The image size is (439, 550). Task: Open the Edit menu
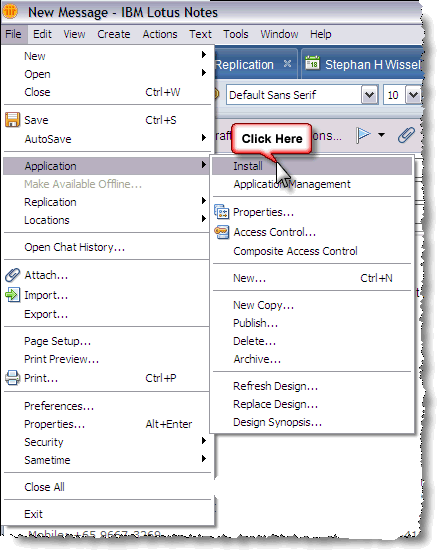[x=42, y=34]
